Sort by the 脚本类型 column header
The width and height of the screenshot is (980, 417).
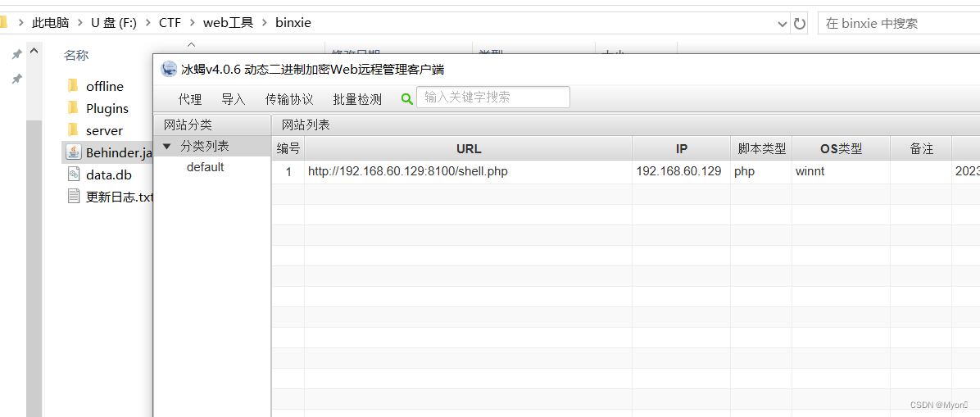click(761, 149)
